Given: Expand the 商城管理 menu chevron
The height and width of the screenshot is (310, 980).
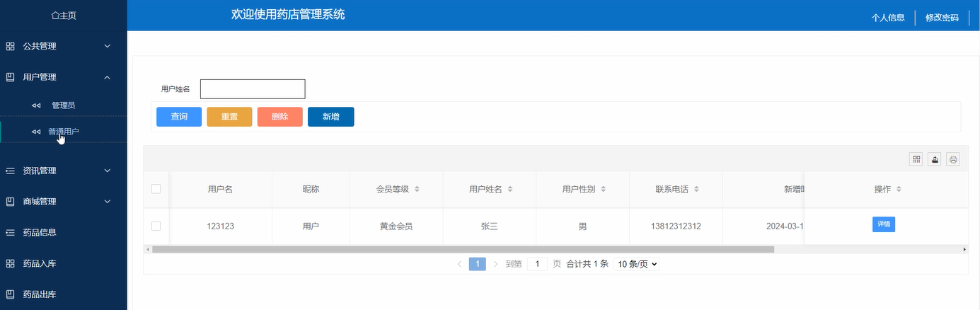Looking at the screenshot, I should [108, 202].
